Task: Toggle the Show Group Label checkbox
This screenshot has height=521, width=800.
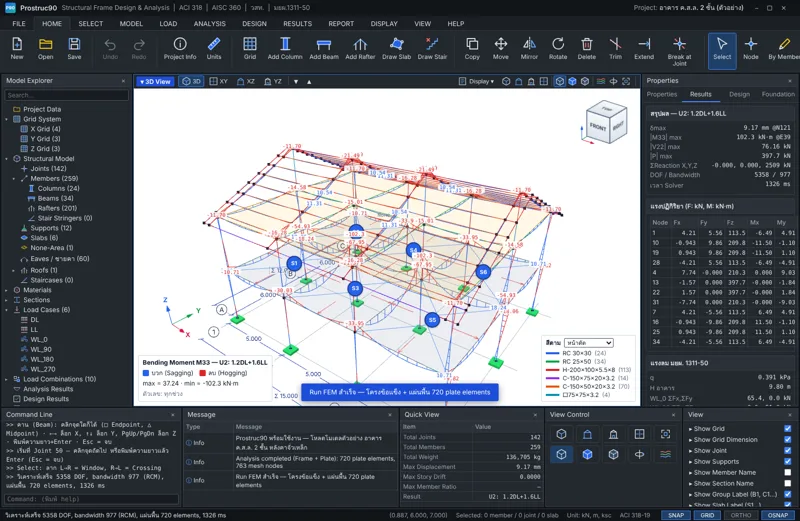Action: [788, 494]
